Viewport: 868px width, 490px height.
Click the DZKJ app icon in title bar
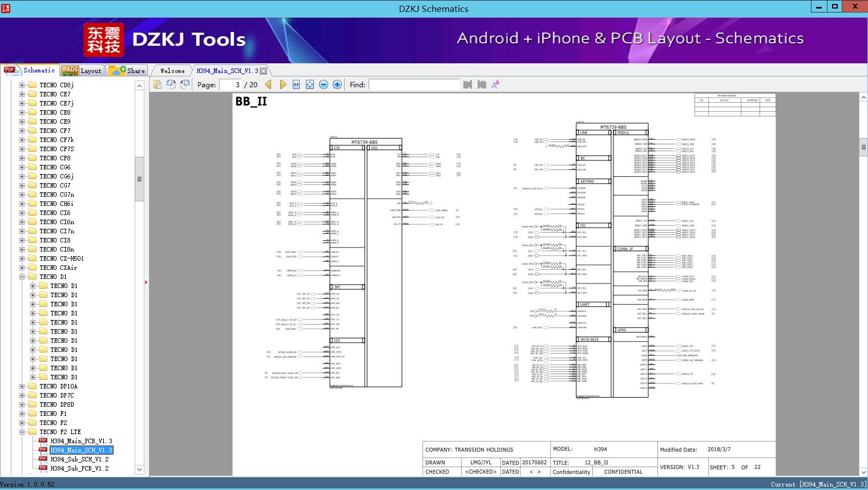(6, 7)
